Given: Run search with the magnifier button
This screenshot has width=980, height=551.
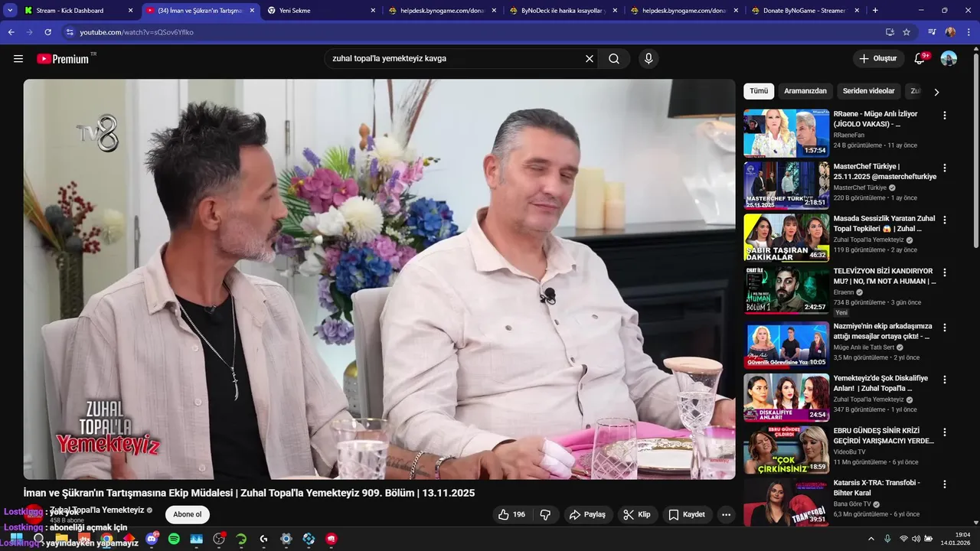Looking at the screenshot, I should 614,59.
